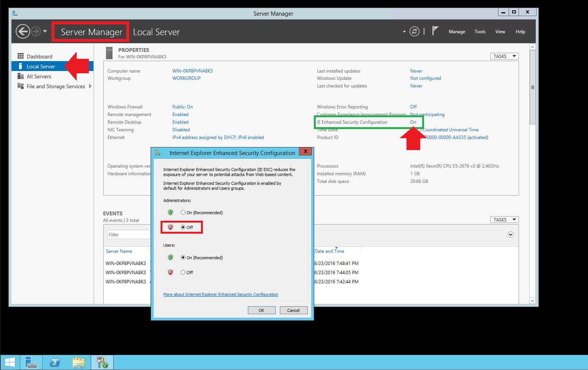Open the Windows Start button

(x=10, y=362)
